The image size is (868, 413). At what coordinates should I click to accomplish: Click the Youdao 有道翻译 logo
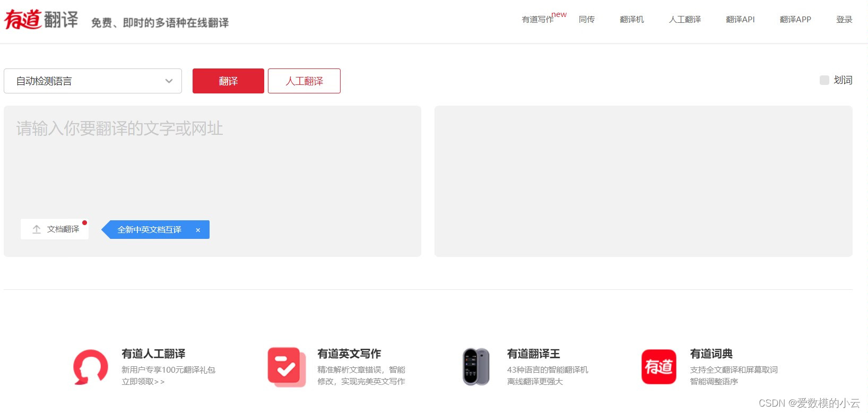click(41, 20)
